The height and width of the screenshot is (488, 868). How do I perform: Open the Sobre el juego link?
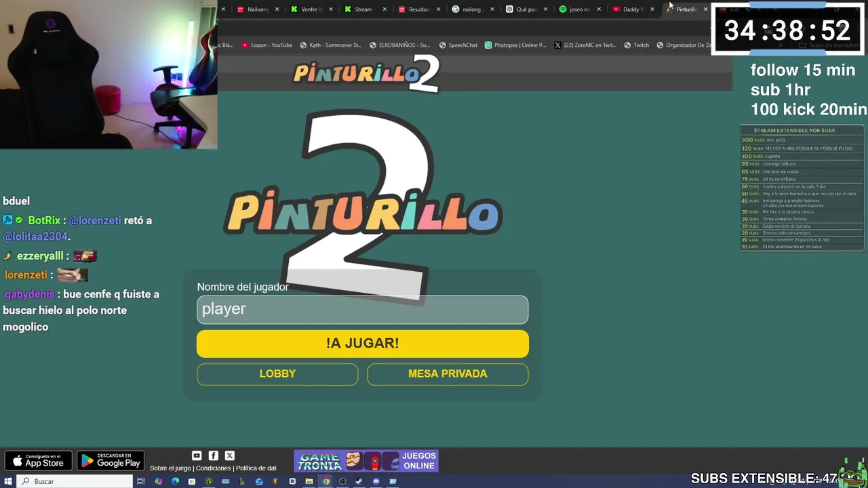tap(170, 468)
